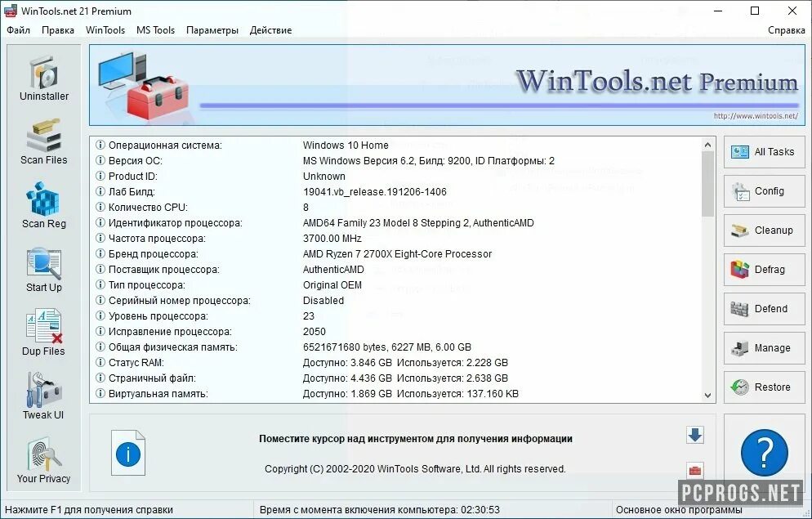Click status bar hint about pressing F1
The height and width of the screenshot is (519, 812).
coord(88,510)
